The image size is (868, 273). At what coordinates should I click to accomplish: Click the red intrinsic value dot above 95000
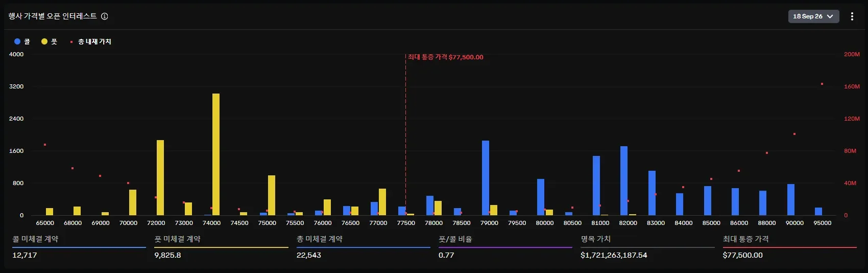(x=822, y=84)
